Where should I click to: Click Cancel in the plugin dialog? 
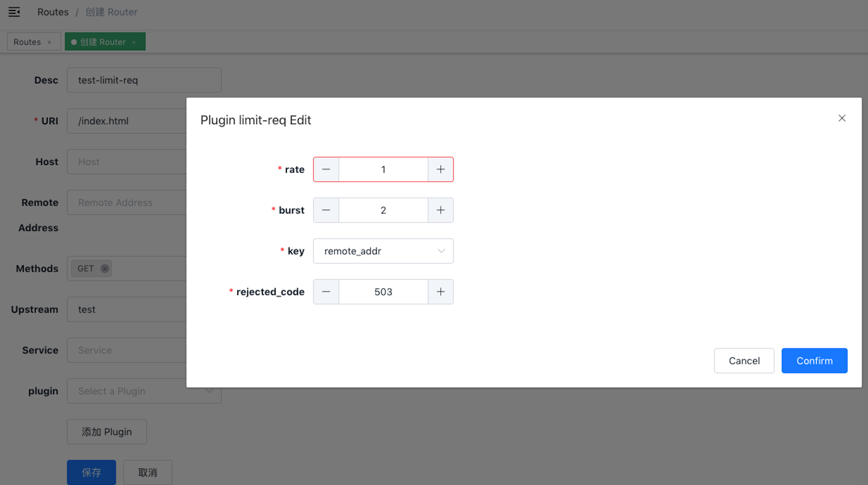(744, 361)
